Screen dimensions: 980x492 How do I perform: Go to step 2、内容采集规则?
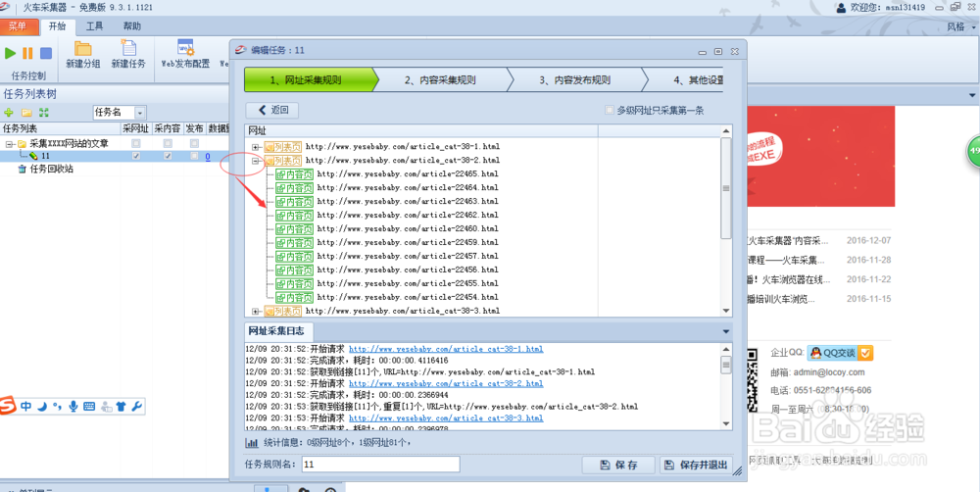[x=440, y=80]
